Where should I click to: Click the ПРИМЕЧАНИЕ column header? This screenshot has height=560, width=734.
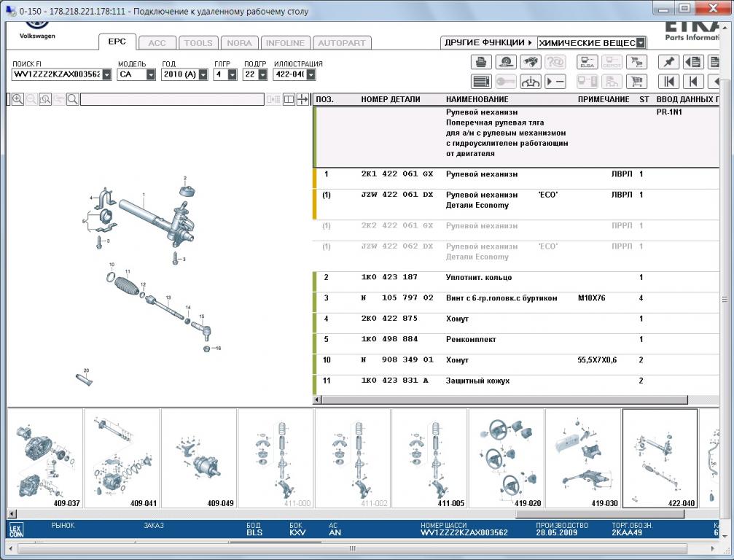[604, 99]
